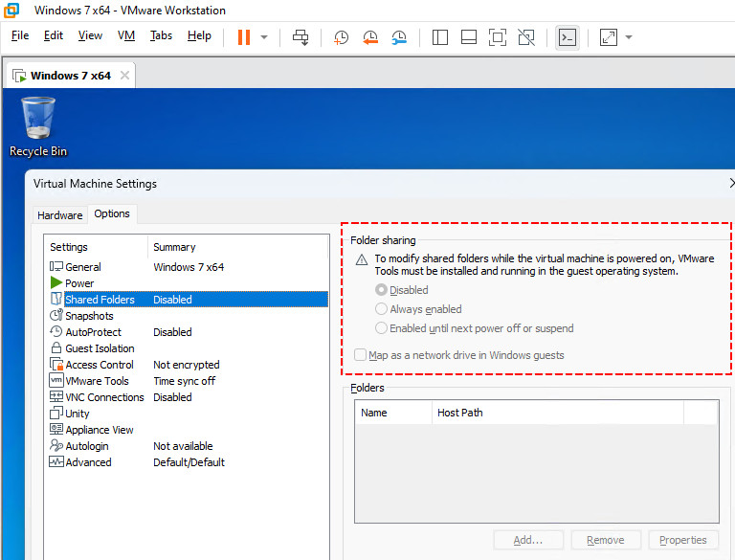Open the Tabs menu

161,35
